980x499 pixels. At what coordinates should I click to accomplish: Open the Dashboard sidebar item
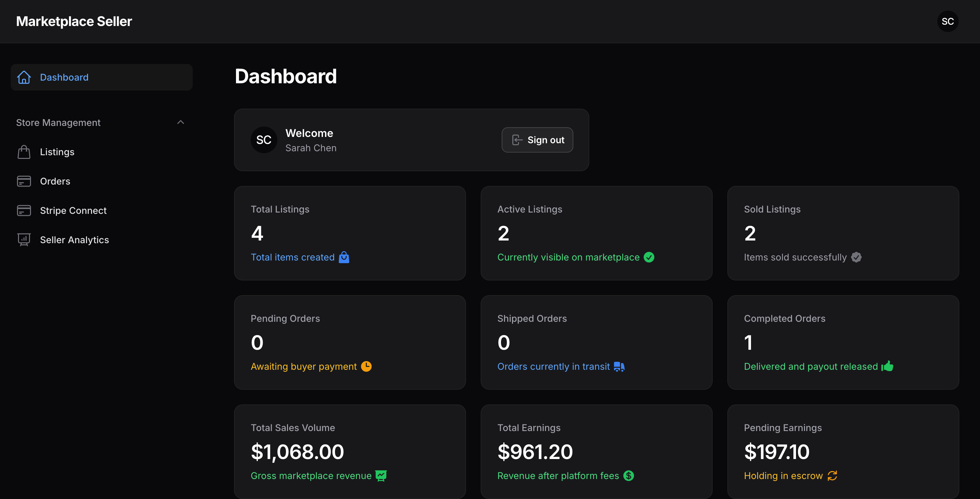coord(102,77)
